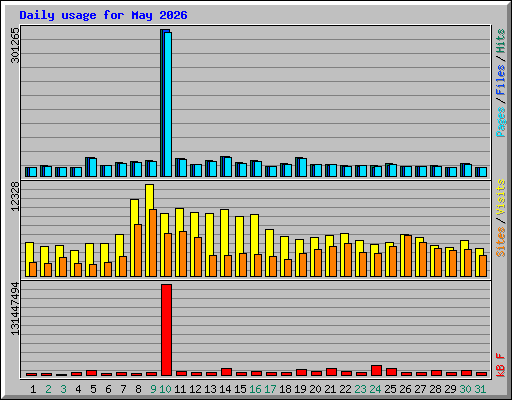The image size is (512, 400).
Task: Click the green "Hits" legend label
Action: click(x=501, y=41)
